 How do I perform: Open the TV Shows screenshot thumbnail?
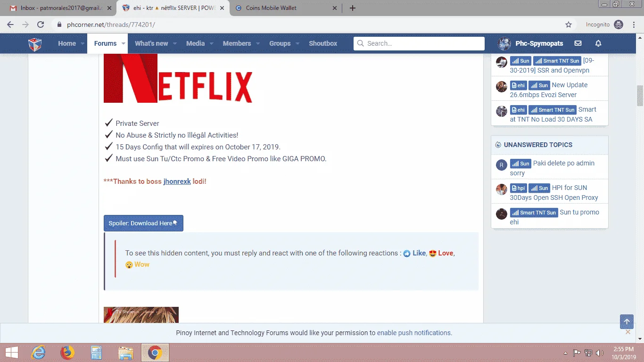coord(141,315)
